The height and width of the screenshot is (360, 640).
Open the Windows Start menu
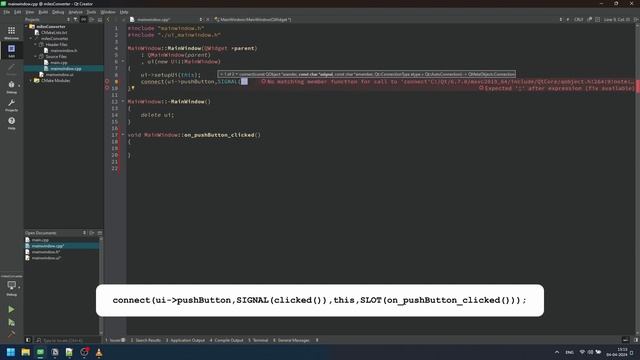11,352
